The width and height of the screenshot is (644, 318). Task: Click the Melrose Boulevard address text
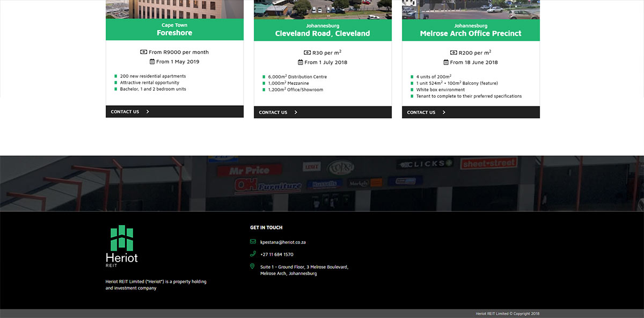pyautogui.click(x=303, y=270)
